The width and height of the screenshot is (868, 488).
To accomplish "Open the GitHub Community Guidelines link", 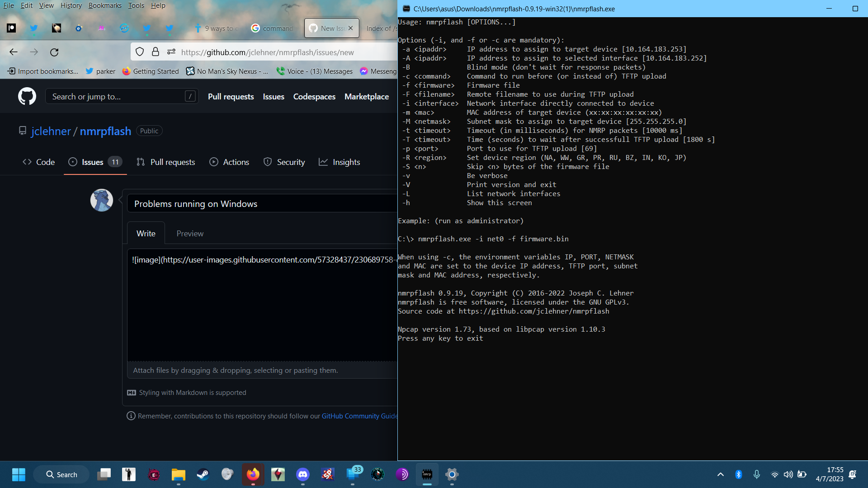I will point(359,416).
